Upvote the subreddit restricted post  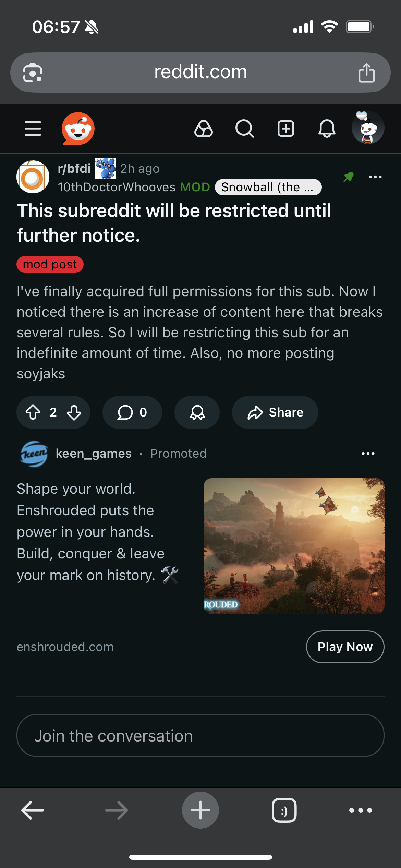[x=33, y=412]
